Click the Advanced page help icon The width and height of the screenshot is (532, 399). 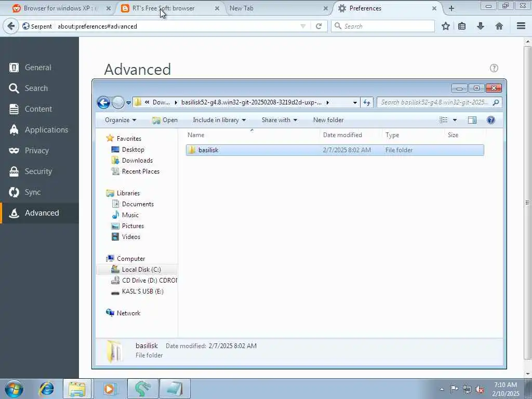[x=494, y=68]
